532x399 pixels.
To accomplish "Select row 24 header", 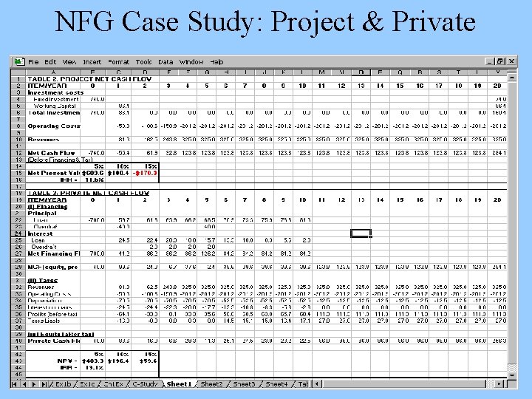I will [x=18, y=233].
